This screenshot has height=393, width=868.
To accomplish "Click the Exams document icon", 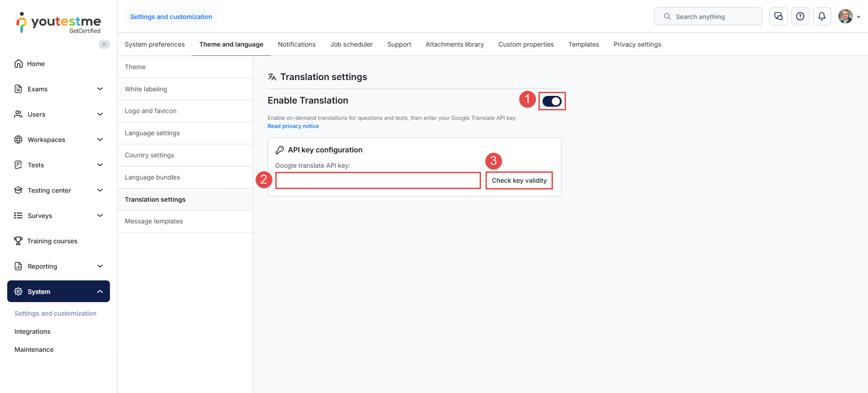I will pos(19,89).
